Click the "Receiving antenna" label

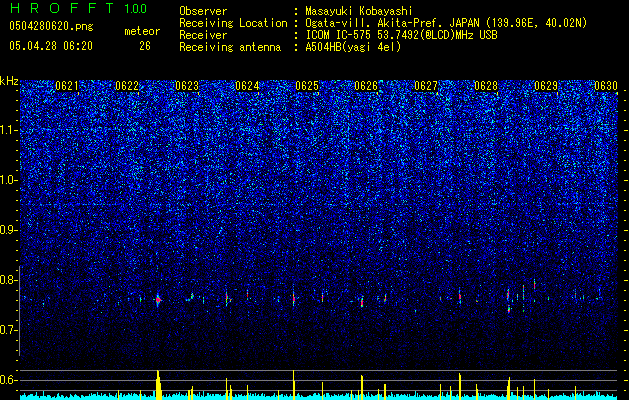point(230,47)
